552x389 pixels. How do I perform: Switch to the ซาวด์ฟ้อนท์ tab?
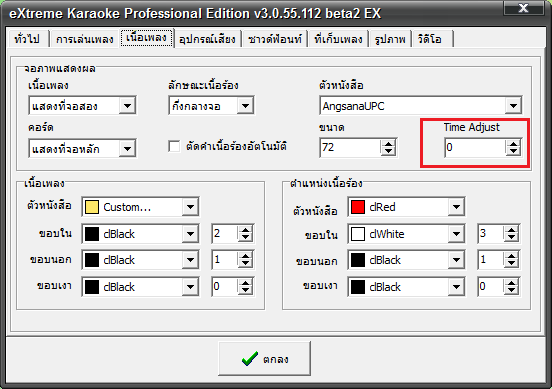click(275, 39)
